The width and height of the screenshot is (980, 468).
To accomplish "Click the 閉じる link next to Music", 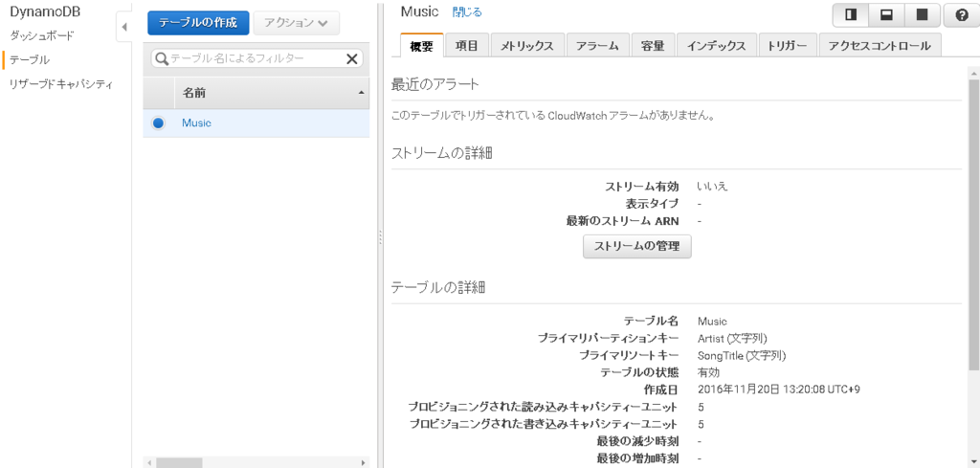I will [467, 11].
